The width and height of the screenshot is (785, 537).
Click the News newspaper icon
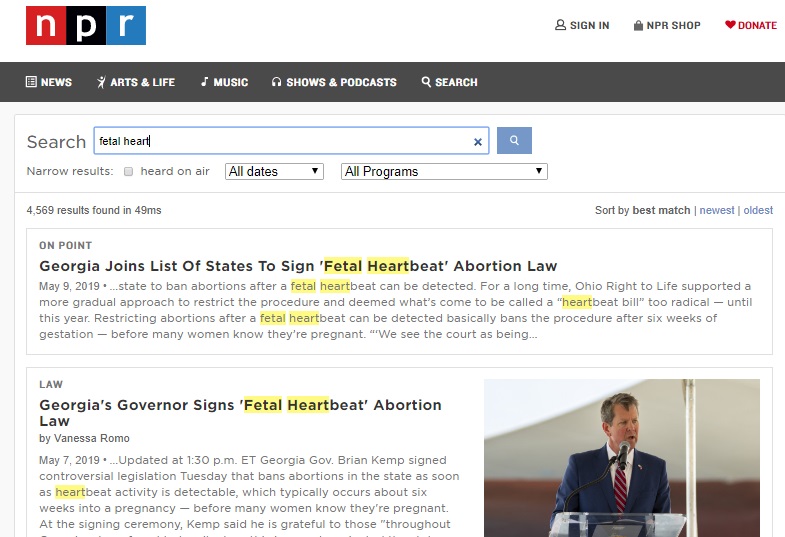[x=31, y=82]
